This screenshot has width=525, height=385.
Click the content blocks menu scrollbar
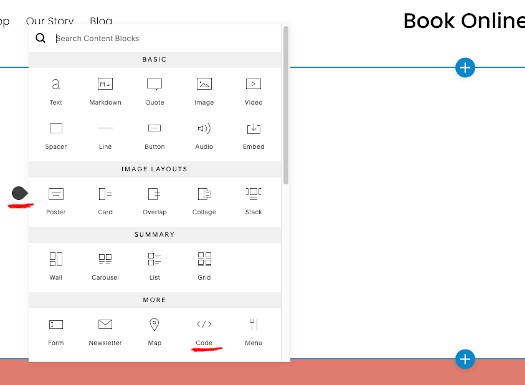tap(286, 105)
